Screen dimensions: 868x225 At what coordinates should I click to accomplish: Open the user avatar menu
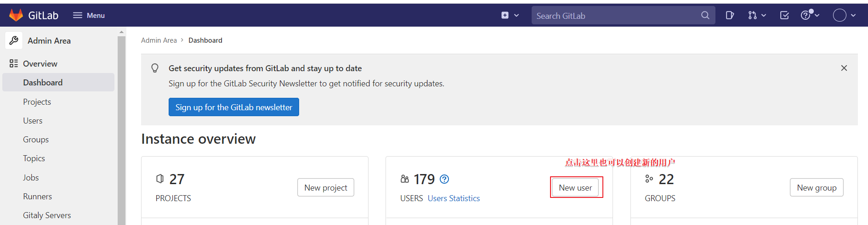click(844, 15)
